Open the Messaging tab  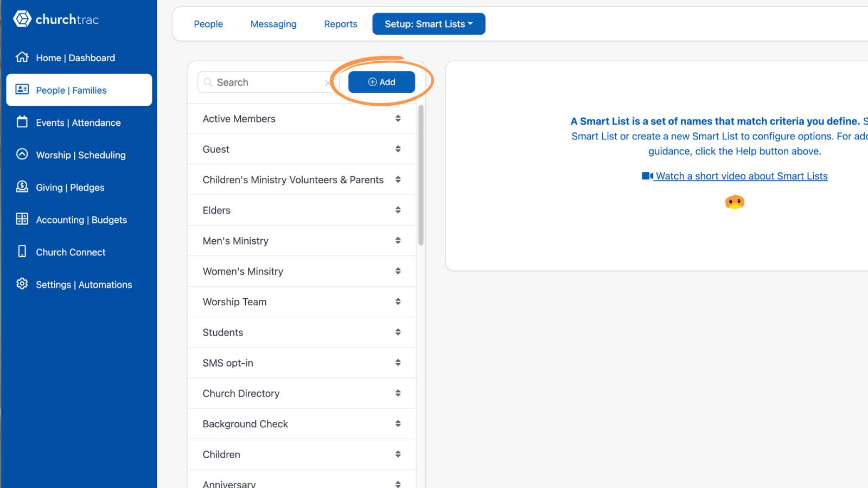coord(273,24)
